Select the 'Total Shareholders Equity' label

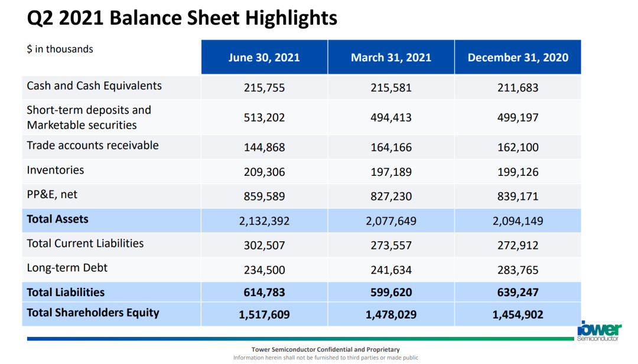coord(93,313)
